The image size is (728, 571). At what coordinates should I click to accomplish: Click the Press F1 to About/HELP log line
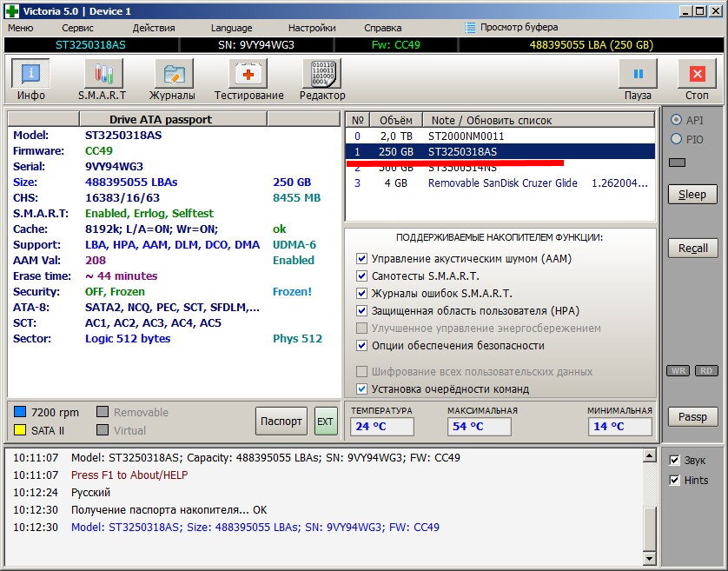coord(129,475)
